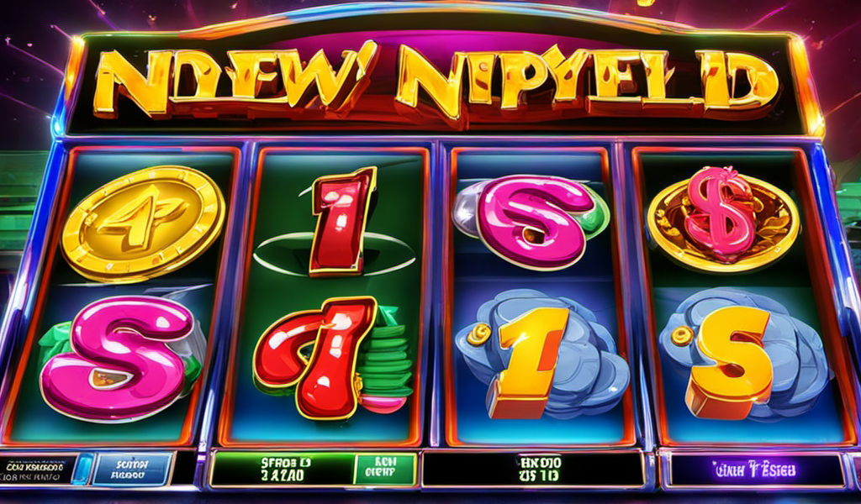Click the blue button at bottom left
The width and height of the screenshot is (861, 504).
tap(134, 470)
